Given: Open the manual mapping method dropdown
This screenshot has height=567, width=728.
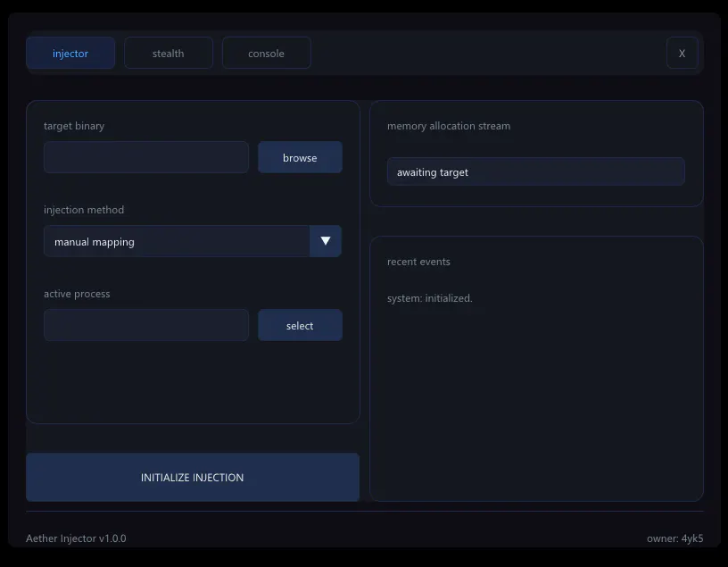Looking at the screenshot, I should coord(193,241).
